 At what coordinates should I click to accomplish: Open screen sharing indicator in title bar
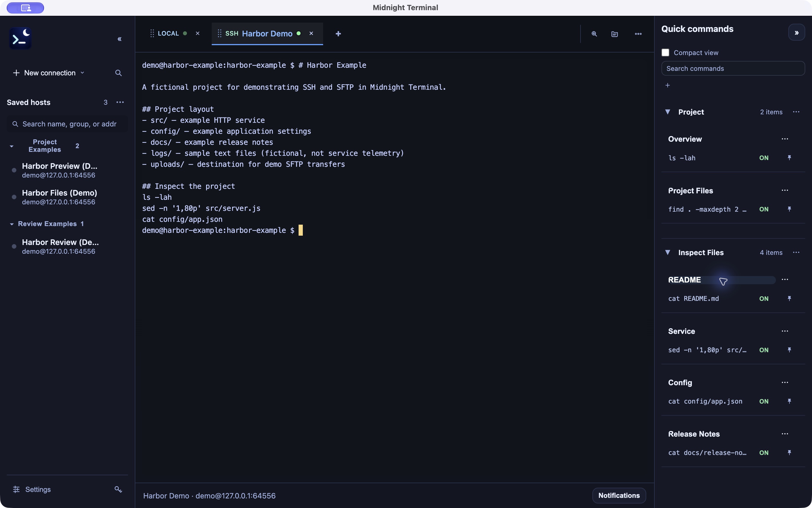25,8
